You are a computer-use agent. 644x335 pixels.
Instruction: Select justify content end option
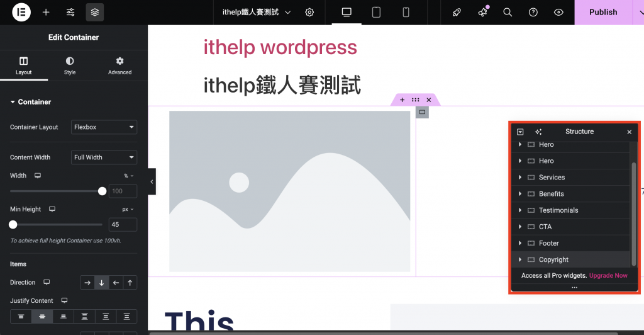(x=64, y=317)
